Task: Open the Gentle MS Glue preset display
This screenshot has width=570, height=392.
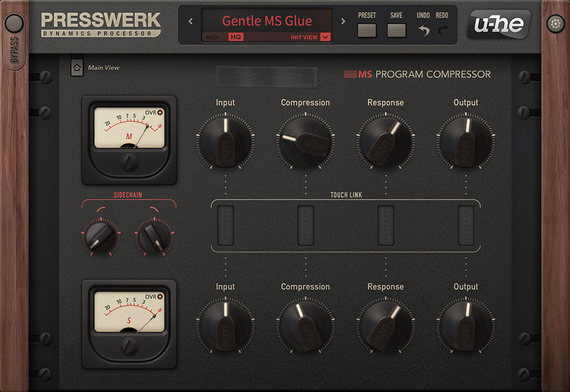Action: (267, 21)
